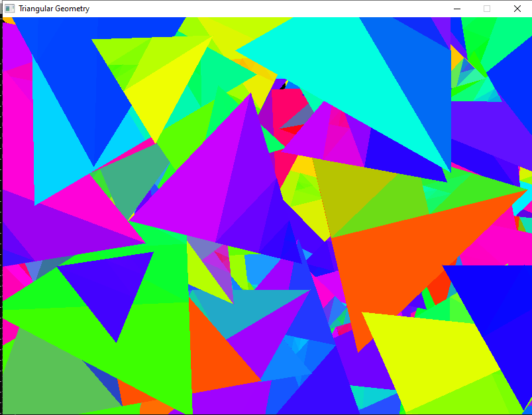This screenshot has height=415, width=532.
Task: Click the app icon in the title bar
Action: [9, 9]
